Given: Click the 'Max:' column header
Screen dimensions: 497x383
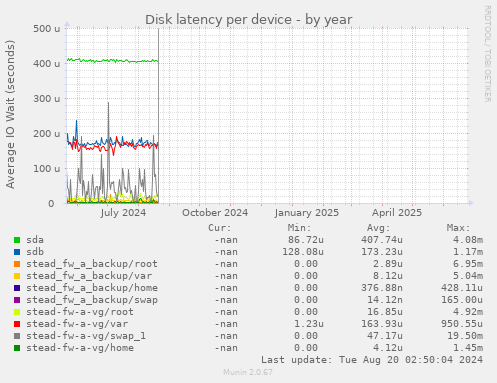Looking at the screenshot, I should pyautogui.click(x=458, y=228).
